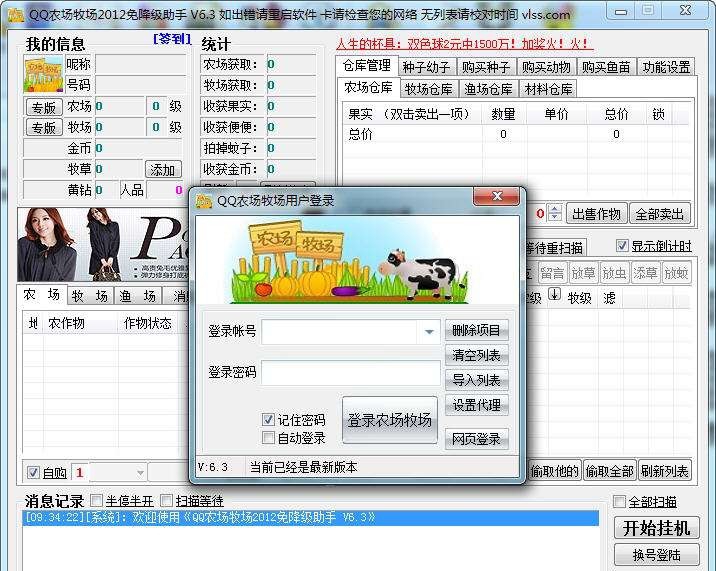The height and width of the screenshot is (571, 716).
Task: Click 设置代理 button
Action: click(x=476, y=405)
